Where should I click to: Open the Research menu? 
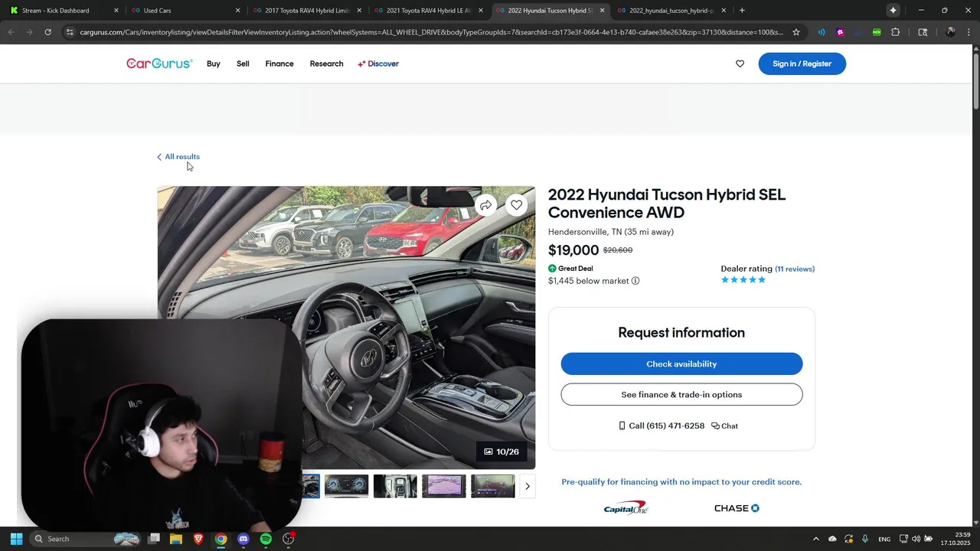(x=326, y=64)
